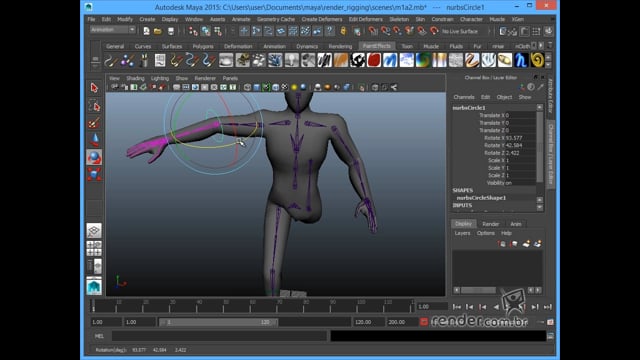Toggle Snap to curves magnet

[385, 31]
